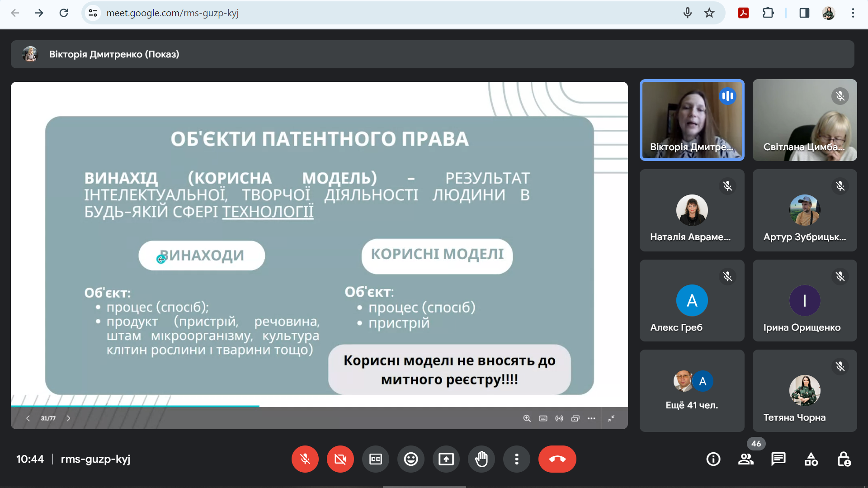Click the muted mic icon on Світлана tile
Viewport: 868px width, 488px height.
pos(840,96)
